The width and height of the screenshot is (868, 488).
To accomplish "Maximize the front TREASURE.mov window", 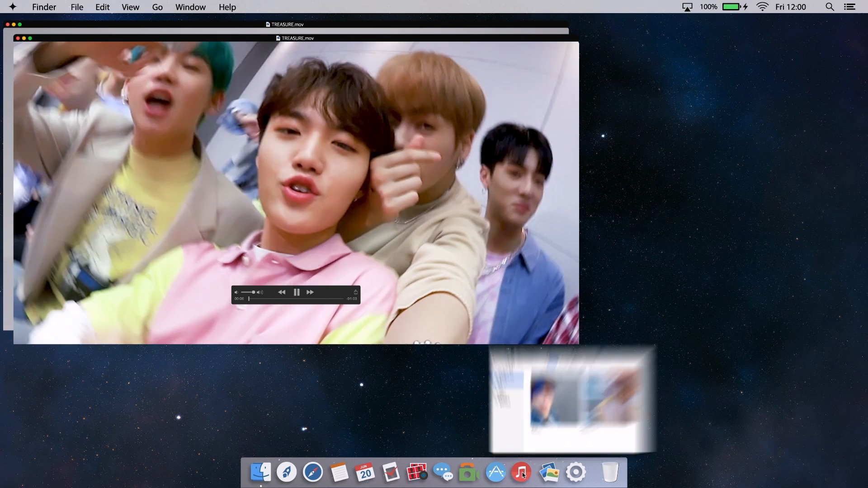I will [30, 38].
